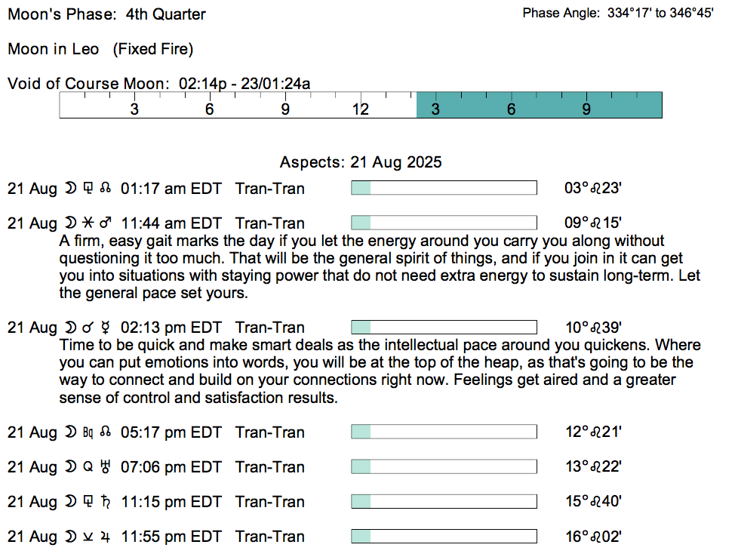
Task: Click the Mars glyph in the 11:44 am aspect
Action: [x=106, y=223]
